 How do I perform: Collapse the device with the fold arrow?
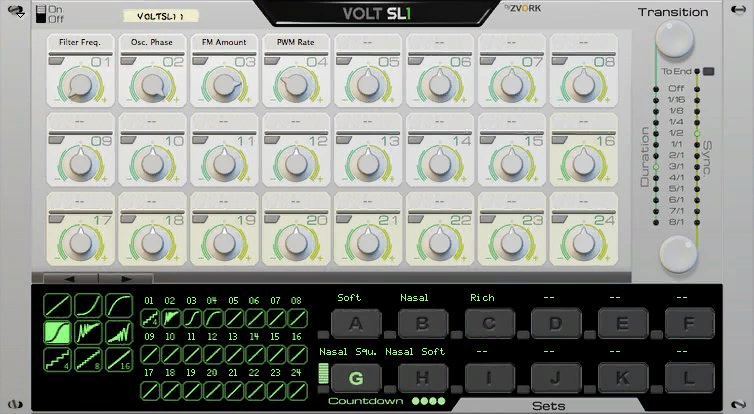point(19,11)
